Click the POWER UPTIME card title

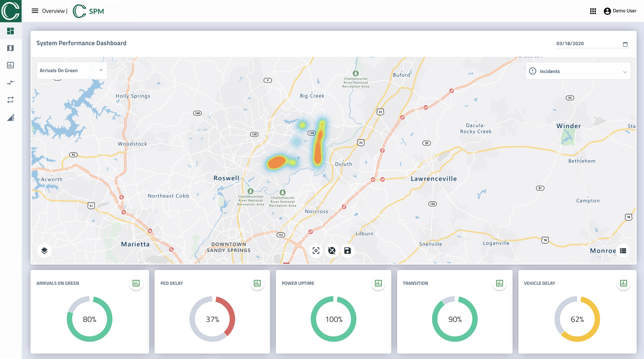point(298,283)
